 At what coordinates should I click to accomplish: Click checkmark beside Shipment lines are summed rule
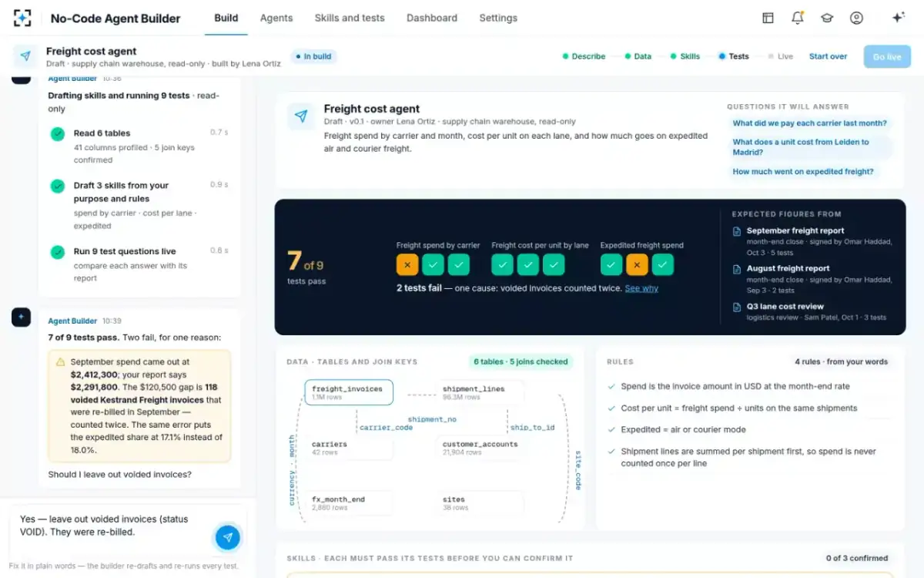point(611,452)
